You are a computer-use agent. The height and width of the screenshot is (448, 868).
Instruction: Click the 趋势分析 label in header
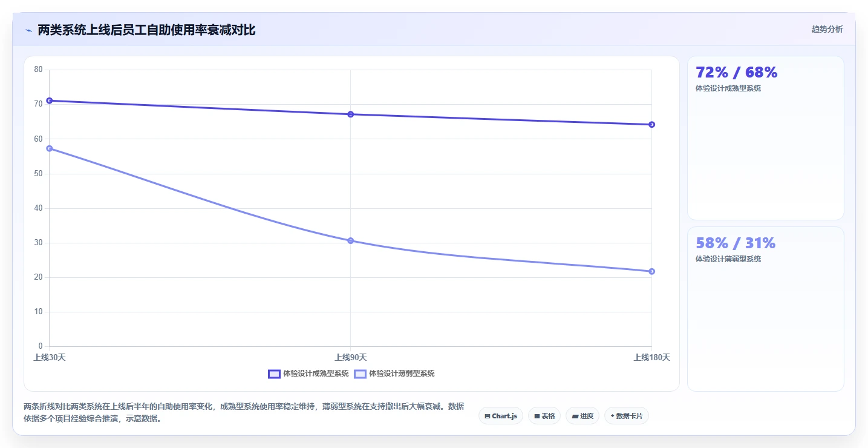(x=827, y=29)
